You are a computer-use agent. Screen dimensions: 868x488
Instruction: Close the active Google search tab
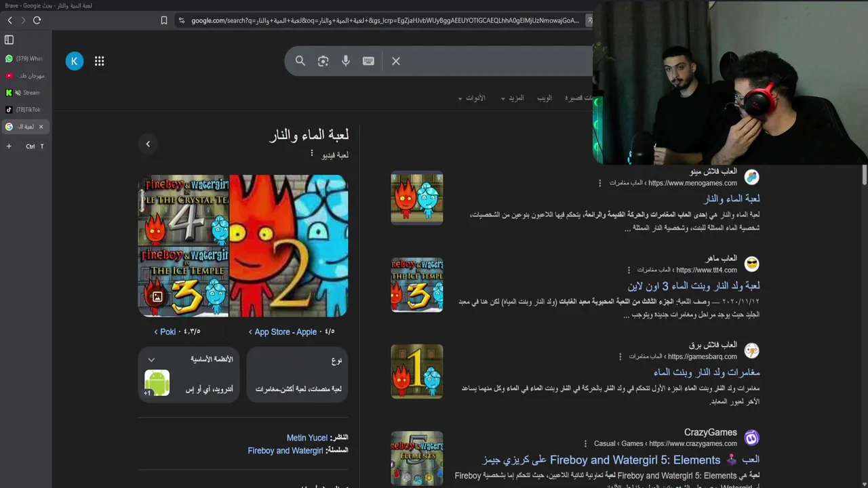[x=41, y=127]
